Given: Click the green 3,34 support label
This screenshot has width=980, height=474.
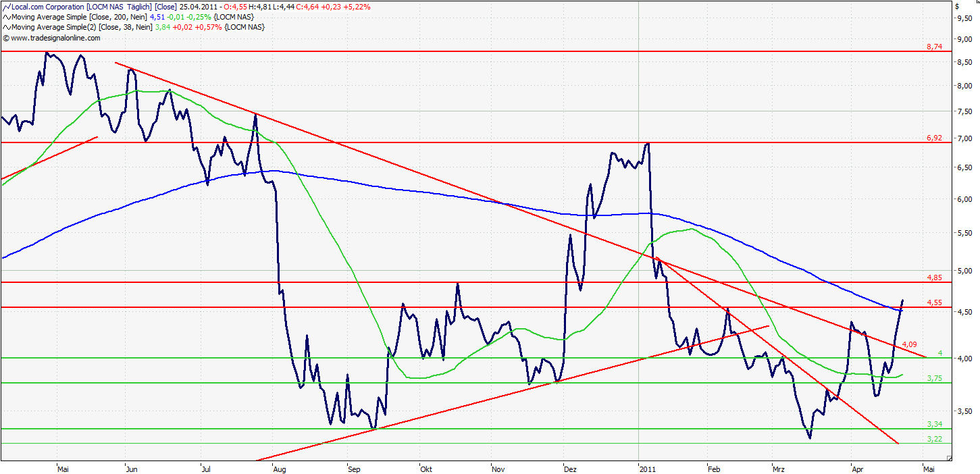Looking at the screenshot, I should coord(934,424).
